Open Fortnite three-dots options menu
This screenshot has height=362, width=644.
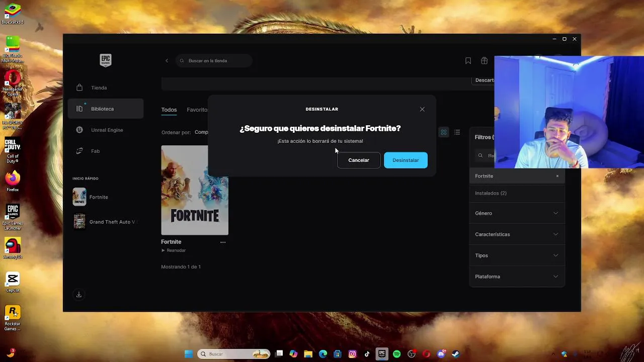click(x=223, y=242)
